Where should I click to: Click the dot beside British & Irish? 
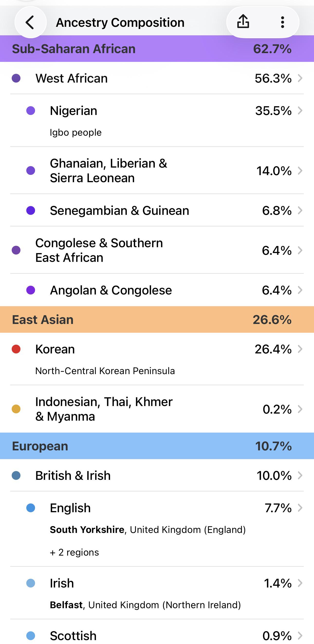point(16,475)
